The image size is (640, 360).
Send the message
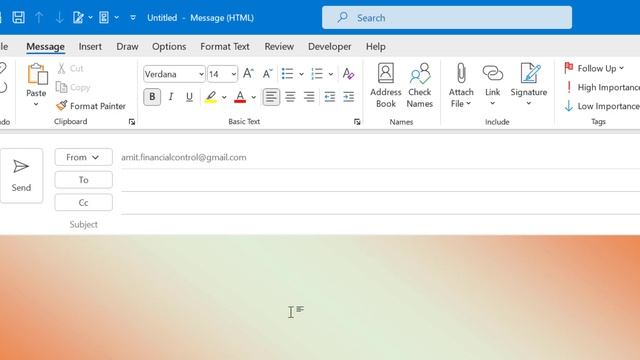click(x=21, y=176)
